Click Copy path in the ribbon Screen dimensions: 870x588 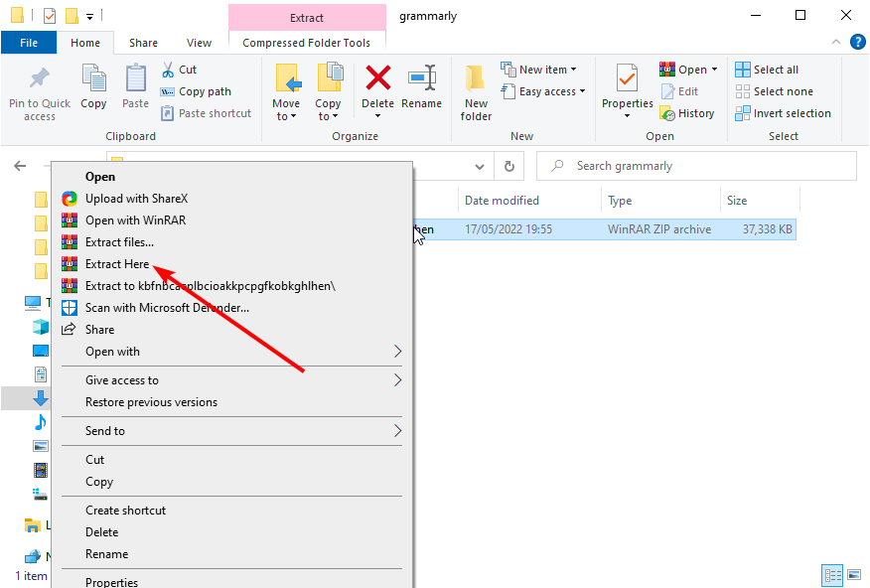coord(196,91)
